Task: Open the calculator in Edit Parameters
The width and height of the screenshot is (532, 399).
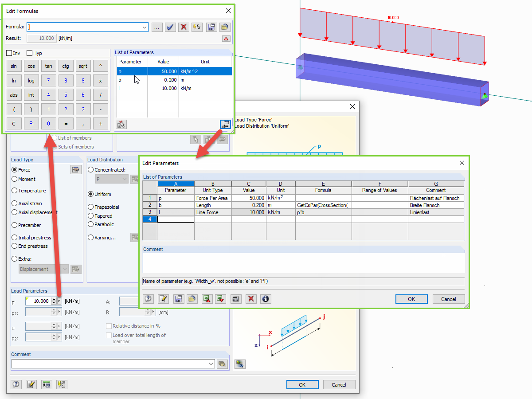Action: pyautogui.click(x=235, y=299)
